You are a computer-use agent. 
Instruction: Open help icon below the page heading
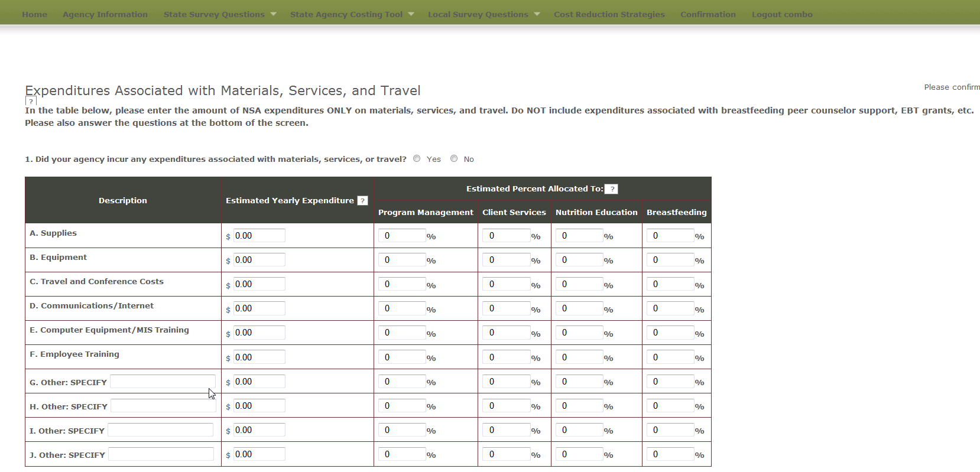(31, 102)
